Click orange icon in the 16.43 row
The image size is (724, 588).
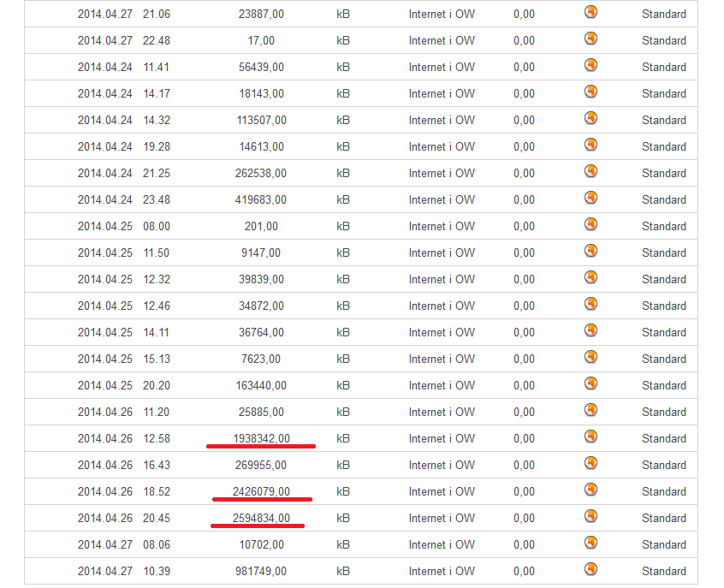point(590,463)
